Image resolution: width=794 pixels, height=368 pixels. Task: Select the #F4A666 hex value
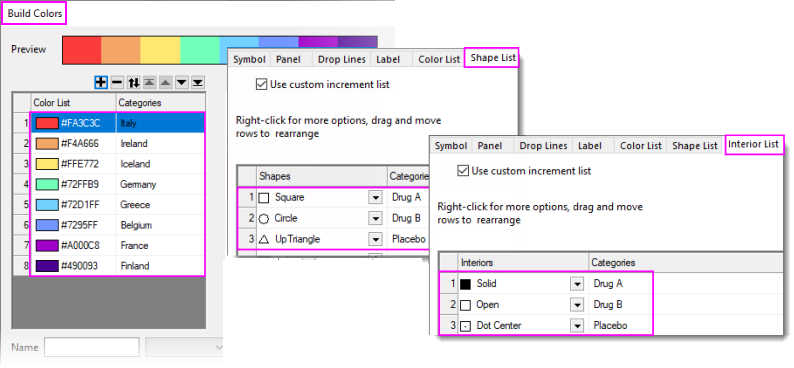(x=80, y=144)
